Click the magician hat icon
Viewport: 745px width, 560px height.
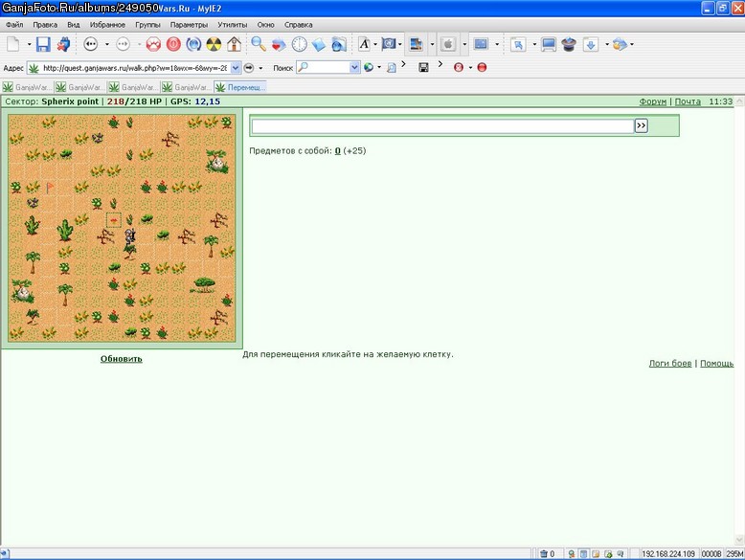(x=569, y=44)
